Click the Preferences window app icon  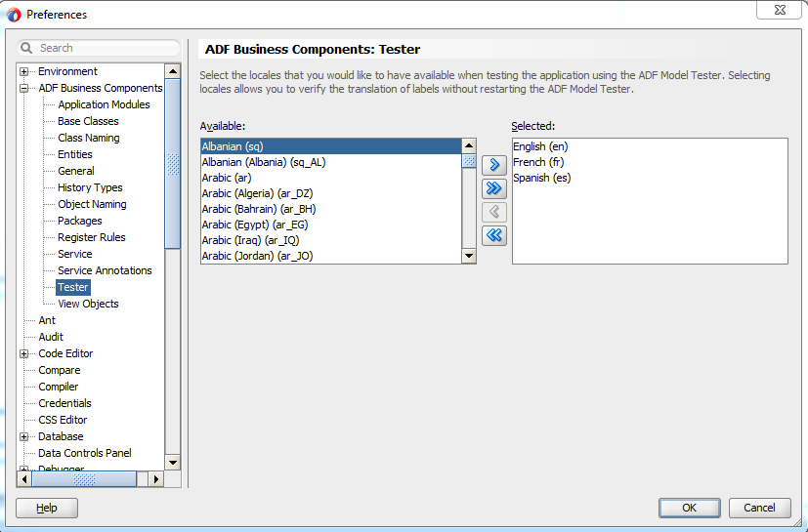coord(14,15)
